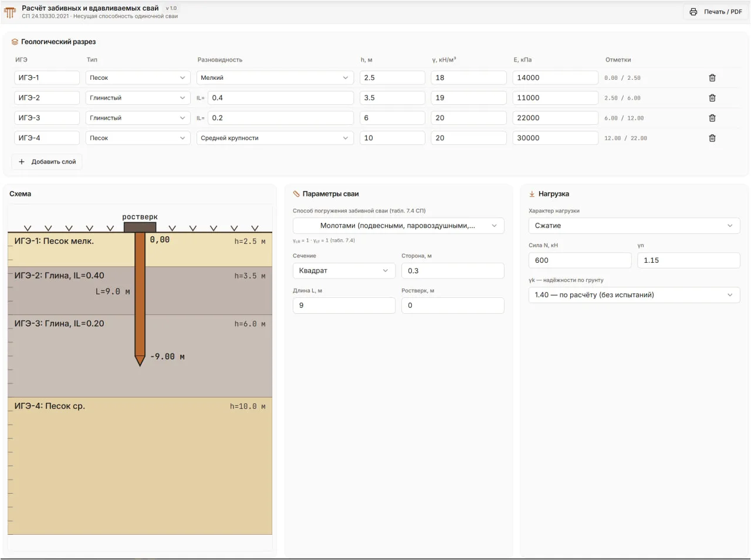Click elevation text 2.50 / 6.00
Screen dimensions: 751x560
coord(623,98)
